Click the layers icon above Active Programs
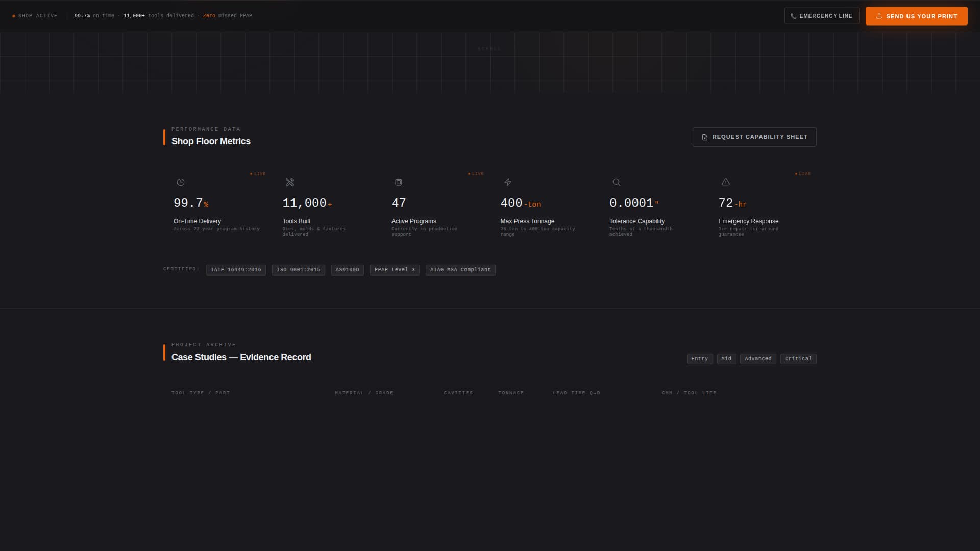Viewport: 980px width, 551px height. 399,182
